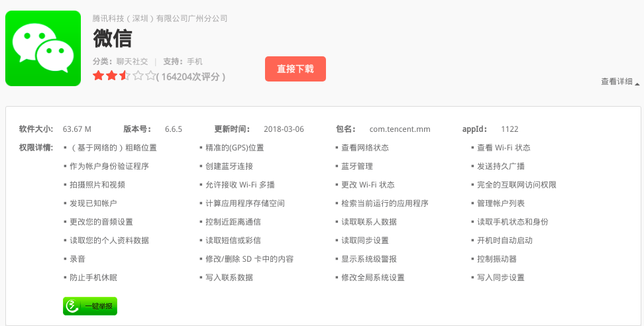Click the appId label
644x326 pixels.
[x=475, y=129]
